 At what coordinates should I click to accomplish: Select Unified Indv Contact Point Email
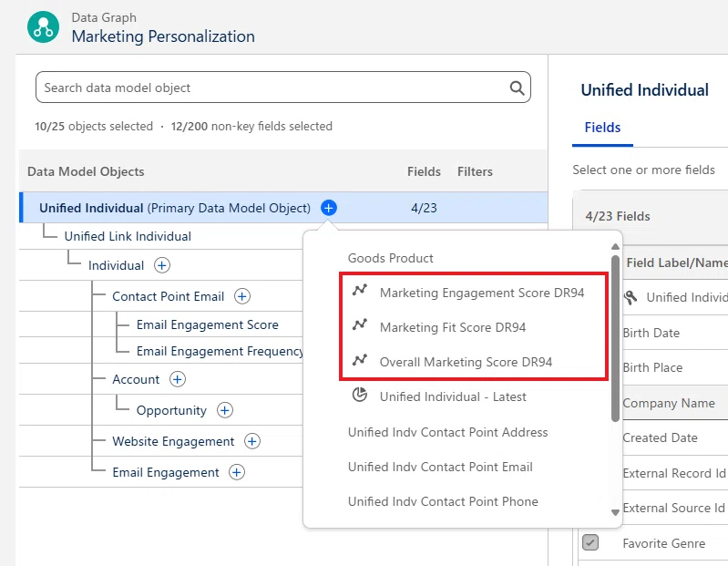point(440,467)
